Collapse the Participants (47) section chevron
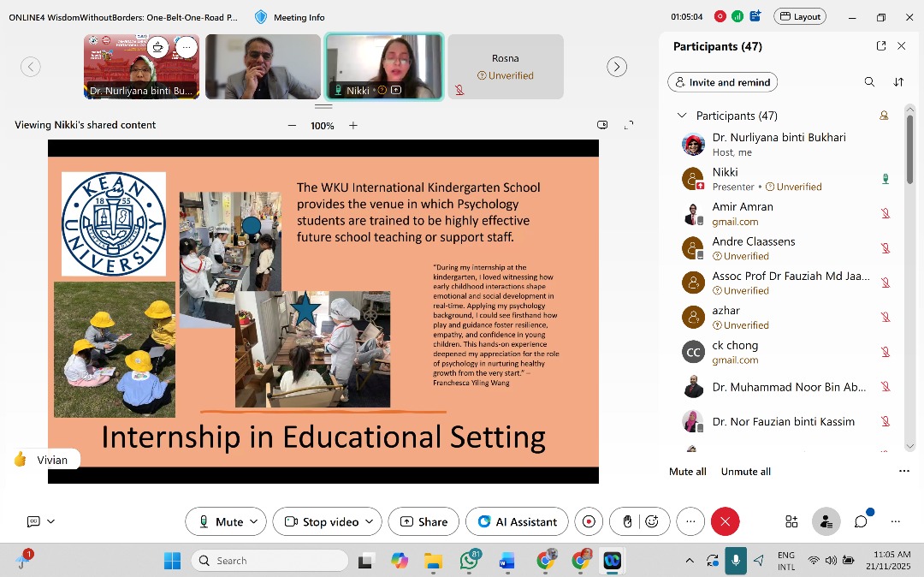Viewport: 924px width, 577px height. (680, 115)
